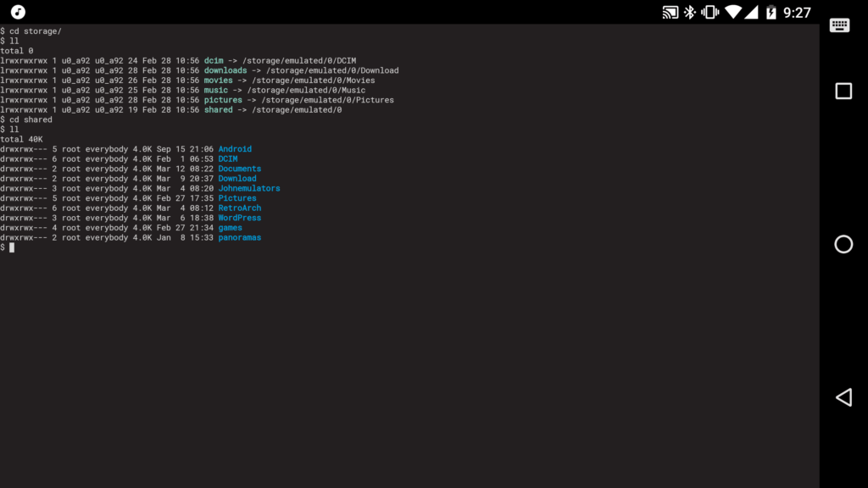Image resolution: width=868 pixels, height=488 pixels.
Task: Click the Download directory name
Action: click(x=237, y=179)
